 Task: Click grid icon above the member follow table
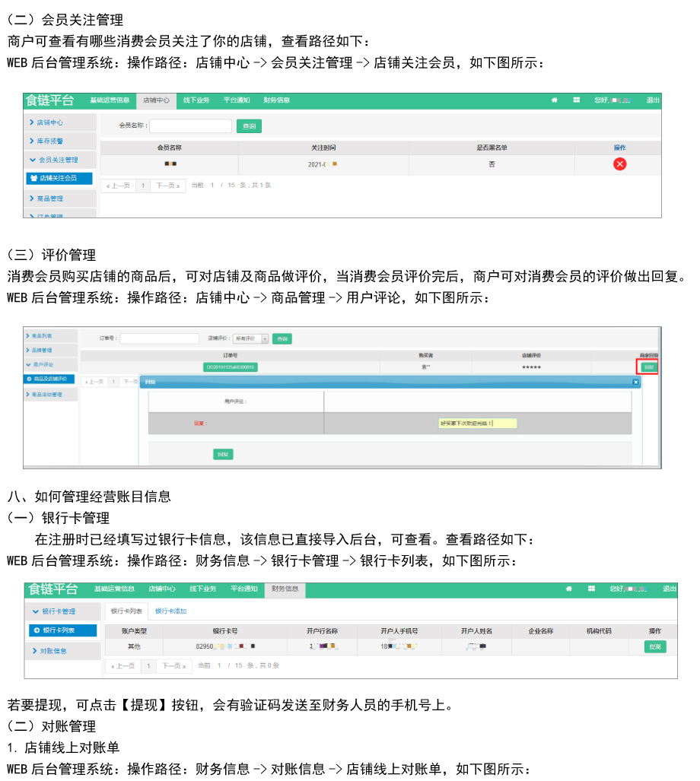[577, 100]
